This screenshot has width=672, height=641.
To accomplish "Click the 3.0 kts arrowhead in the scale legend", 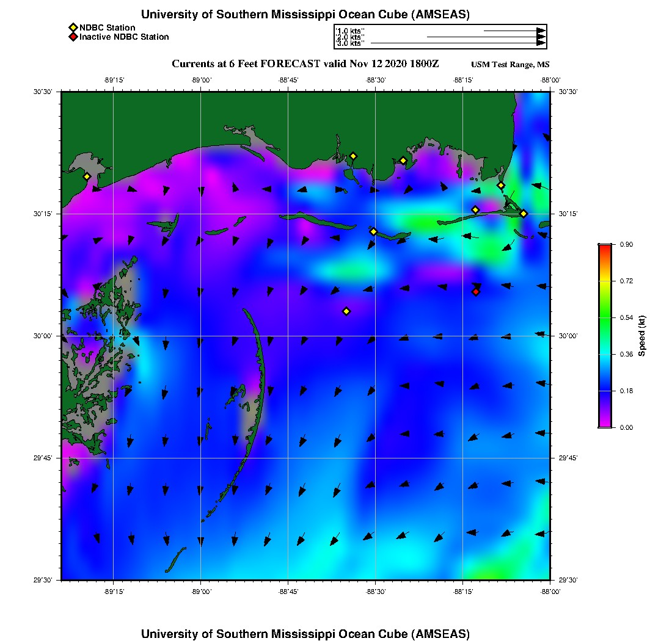I will (x=541, y=43).
